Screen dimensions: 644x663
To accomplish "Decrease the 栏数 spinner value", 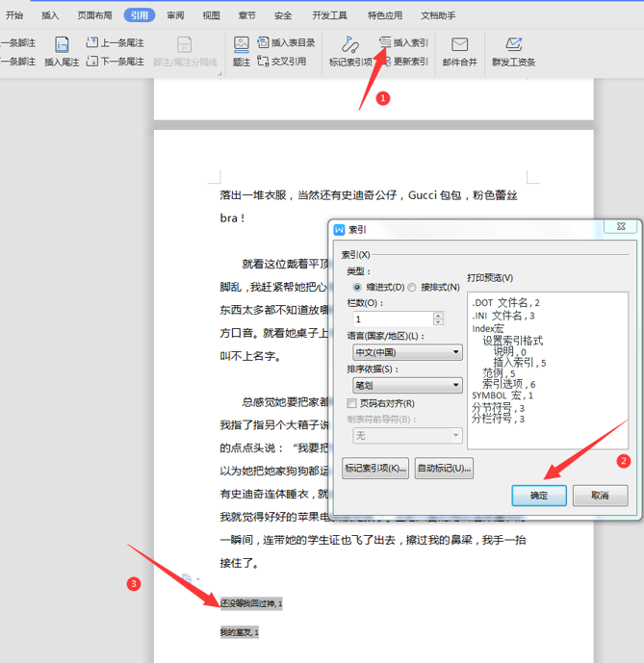I will (x=438, y=322).
